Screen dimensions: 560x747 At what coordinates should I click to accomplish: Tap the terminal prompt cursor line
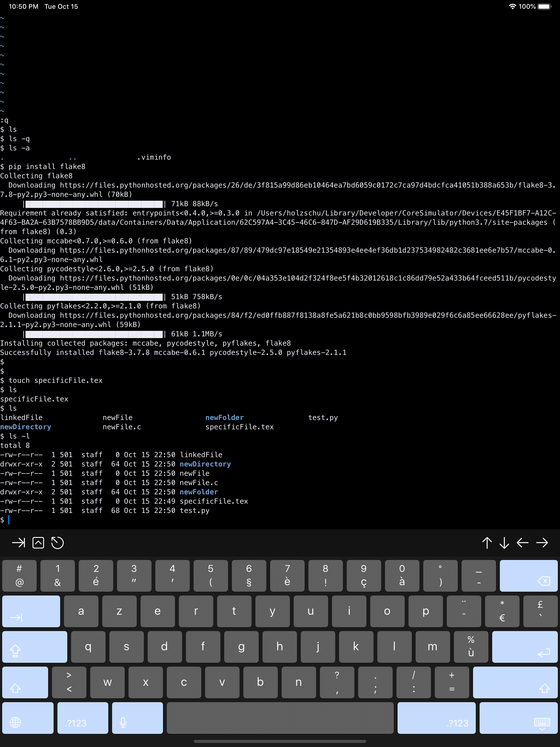click(x=8, y=520)
